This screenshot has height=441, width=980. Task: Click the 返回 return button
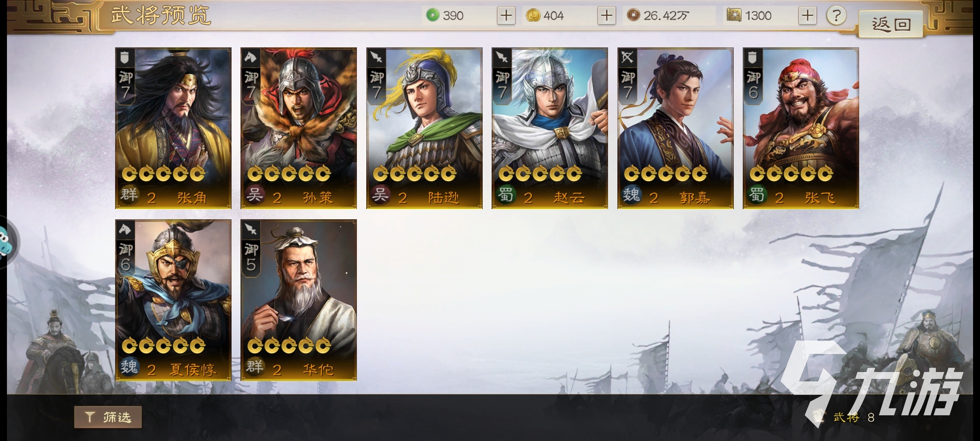click(x=891, y=24)
